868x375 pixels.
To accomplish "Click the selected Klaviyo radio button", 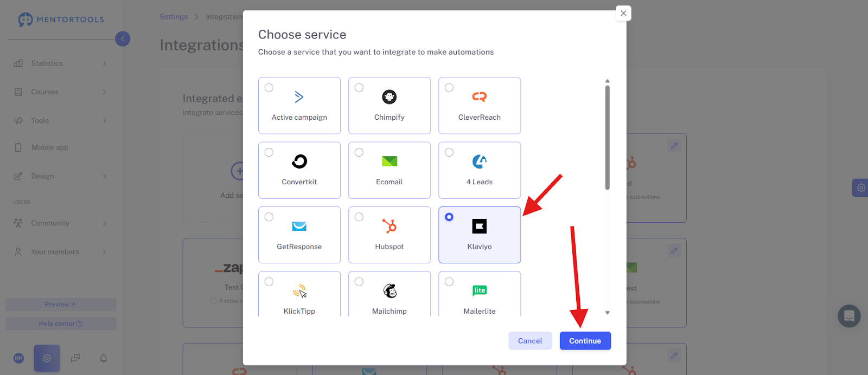I will (449, 217).
